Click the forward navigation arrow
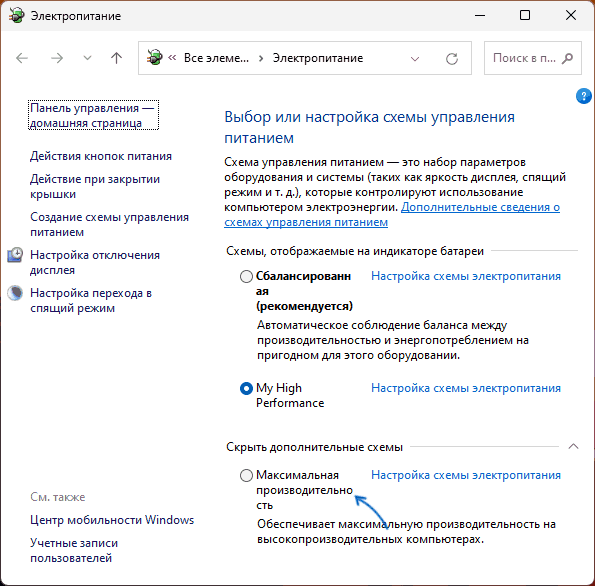The width and height of the screenshot is (595, 586). pos(57,58)
